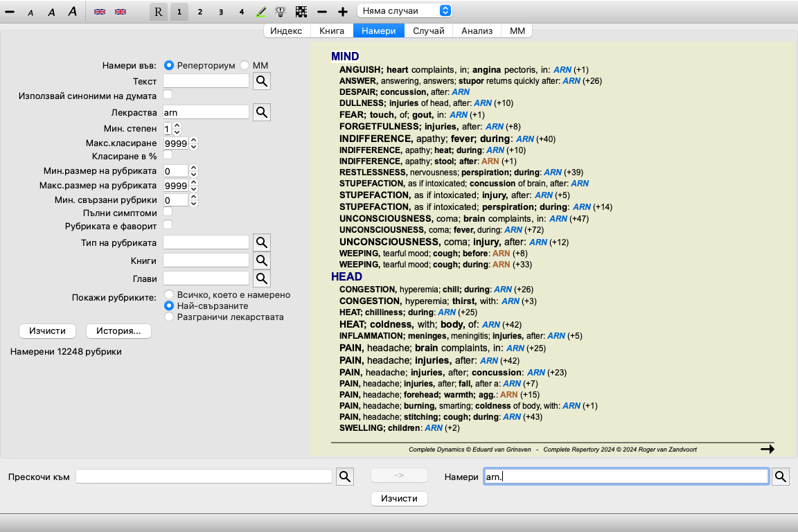Toggle the R remedies toolbar button
798x532 pixels.
[159, 12]
